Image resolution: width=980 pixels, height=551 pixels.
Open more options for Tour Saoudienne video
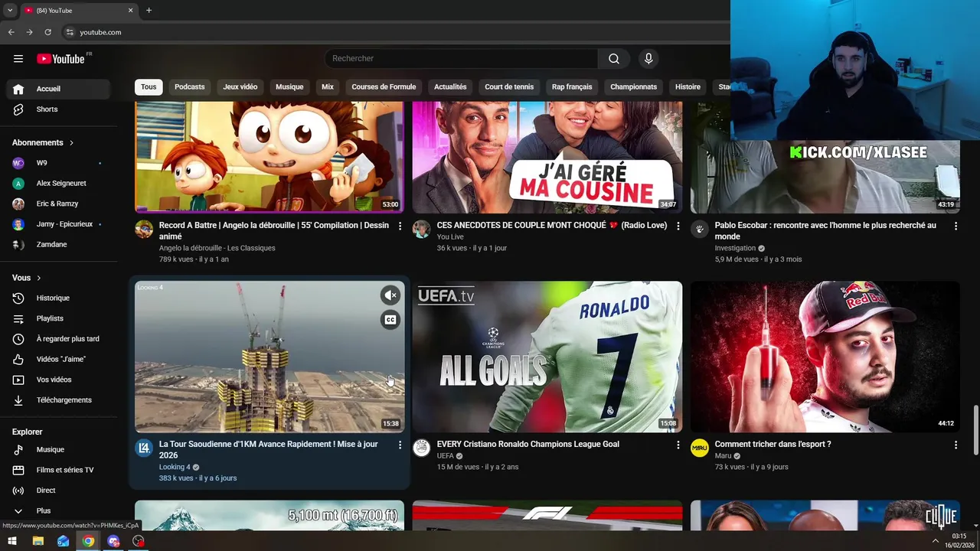[x=400, y=445]
